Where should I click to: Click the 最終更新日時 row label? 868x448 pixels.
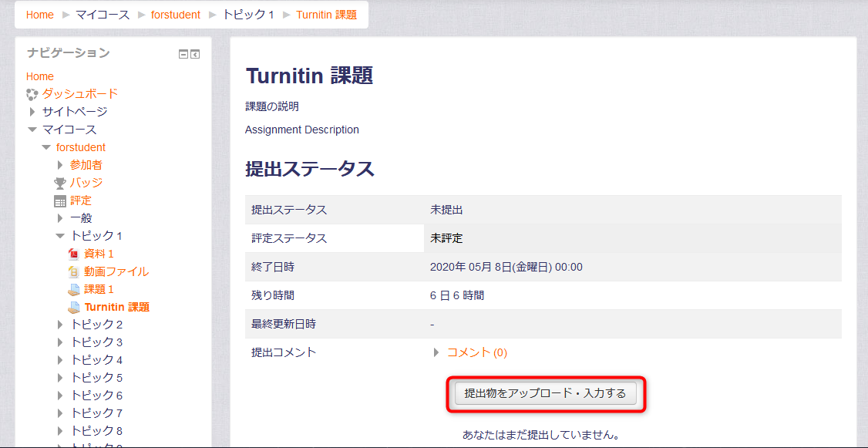click(284, 325)
